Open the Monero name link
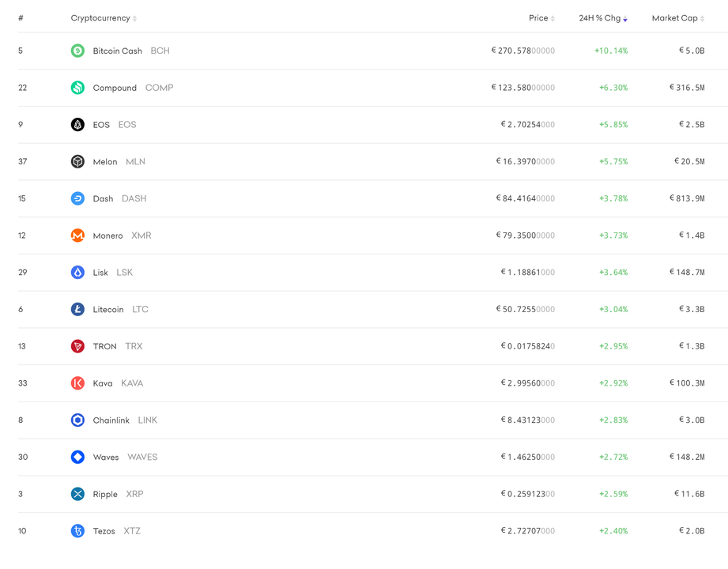The image size is (728, 569). pos(108,236)
